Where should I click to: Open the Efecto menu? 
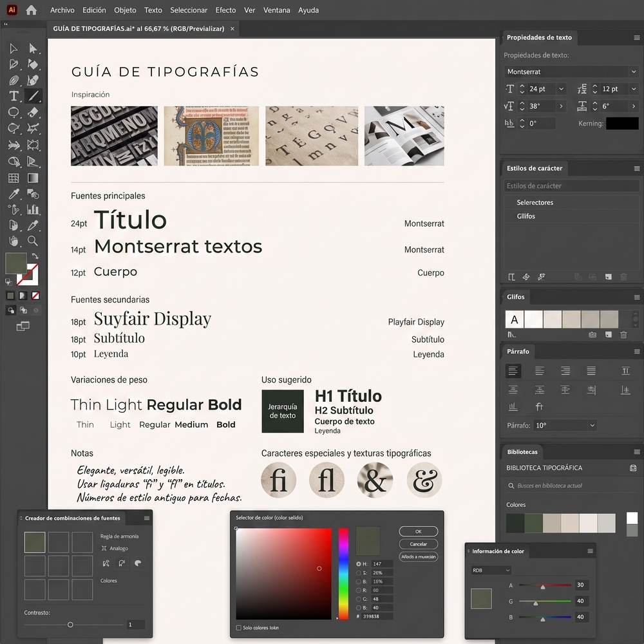225,10
